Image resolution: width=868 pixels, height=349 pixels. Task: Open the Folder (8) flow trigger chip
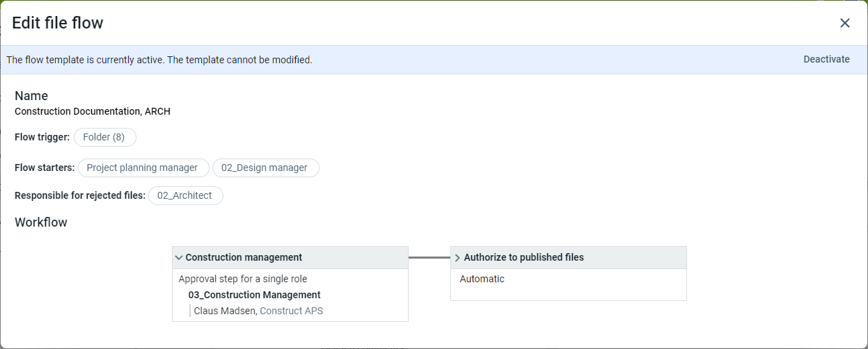click(x=104, y=138)
